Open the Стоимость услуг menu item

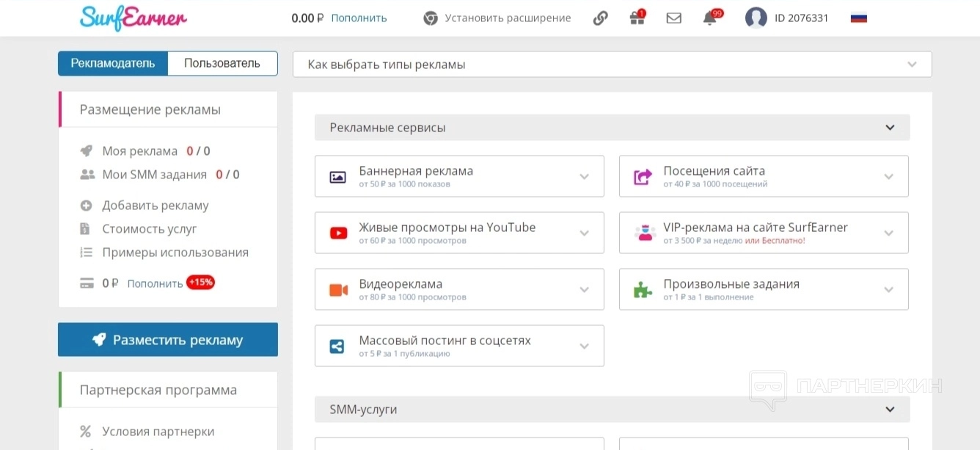tap(150, 229)
